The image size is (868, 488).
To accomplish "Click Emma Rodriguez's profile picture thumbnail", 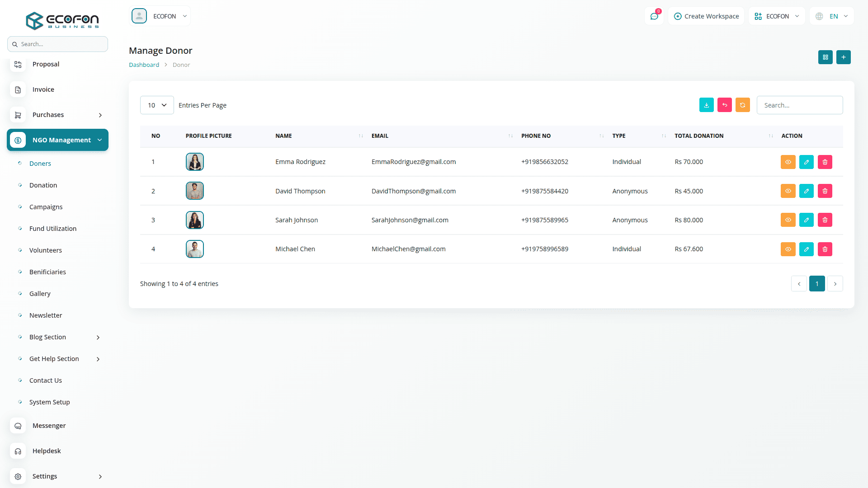I will click(x=194, y=162).
